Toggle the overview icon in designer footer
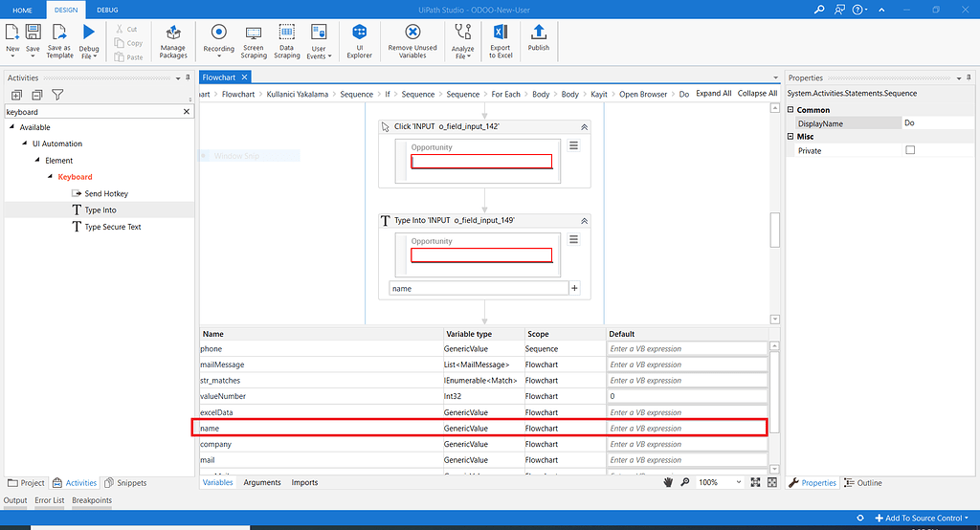 pos(772,482)
